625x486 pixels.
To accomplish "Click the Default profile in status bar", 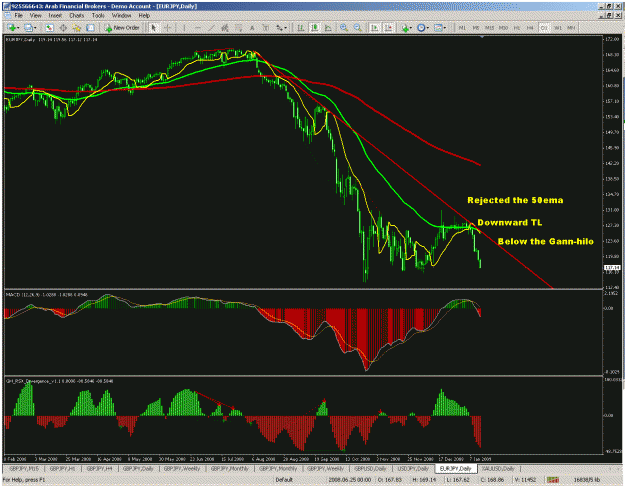I will (x=284, y=480).
